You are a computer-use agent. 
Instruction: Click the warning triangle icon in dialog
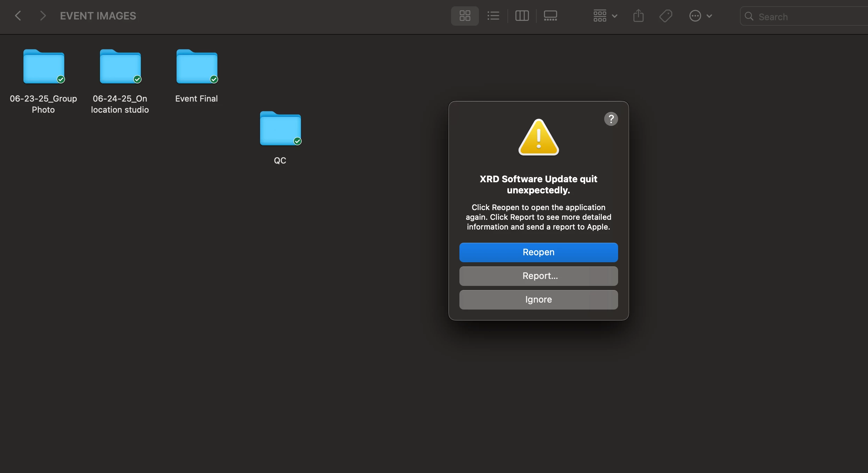(x=538, y=138)
